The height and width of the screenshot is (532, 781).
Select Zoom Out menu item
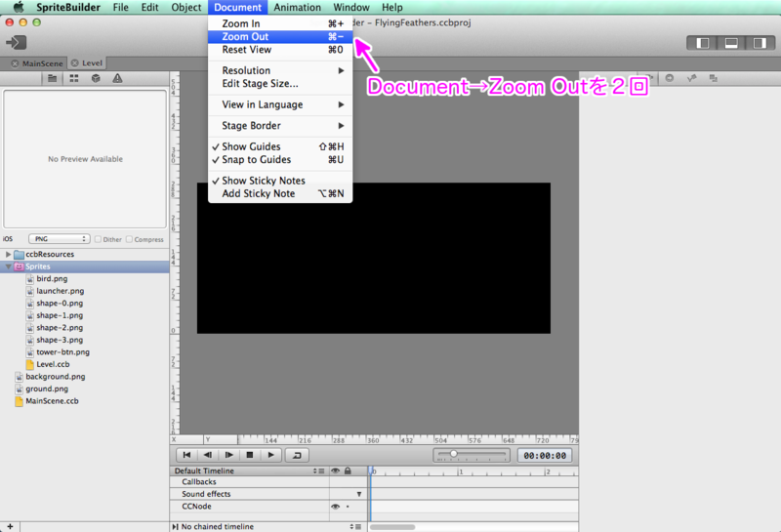(x=280, y=36)
